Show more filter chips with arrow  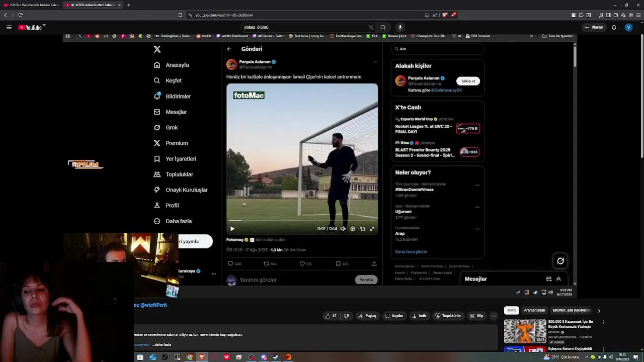pyautogui.click(x=599, y=311)
